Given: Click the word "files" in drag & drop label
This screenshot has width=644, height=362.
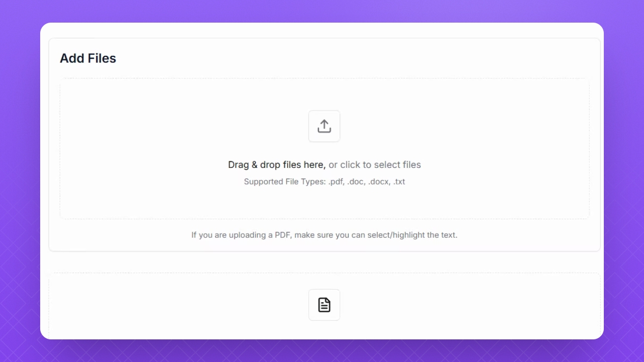Looking at the screenshot, I should click(292, 165).
